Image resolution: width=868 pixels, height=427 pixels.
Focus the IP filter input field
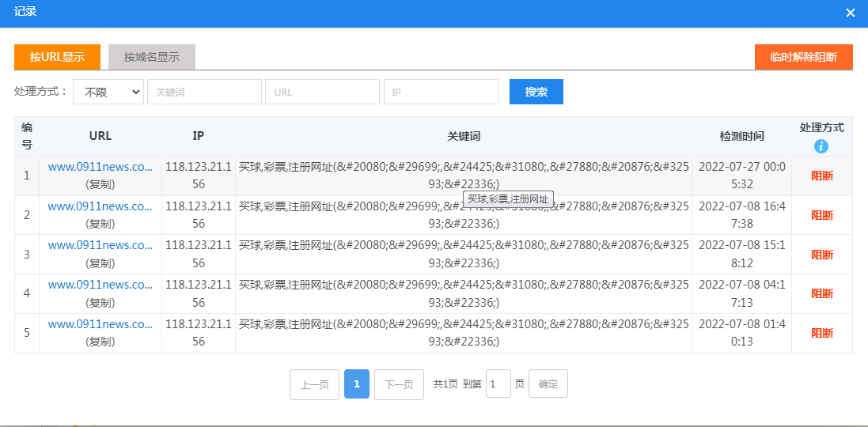point(440,92)
